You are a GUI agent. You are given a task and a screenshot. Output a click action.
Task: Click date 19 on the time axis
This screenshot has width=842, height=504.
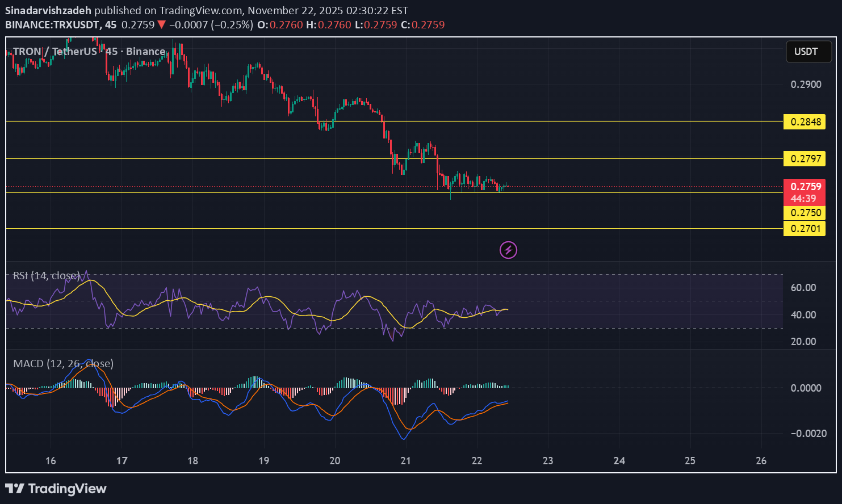(263, 460)
